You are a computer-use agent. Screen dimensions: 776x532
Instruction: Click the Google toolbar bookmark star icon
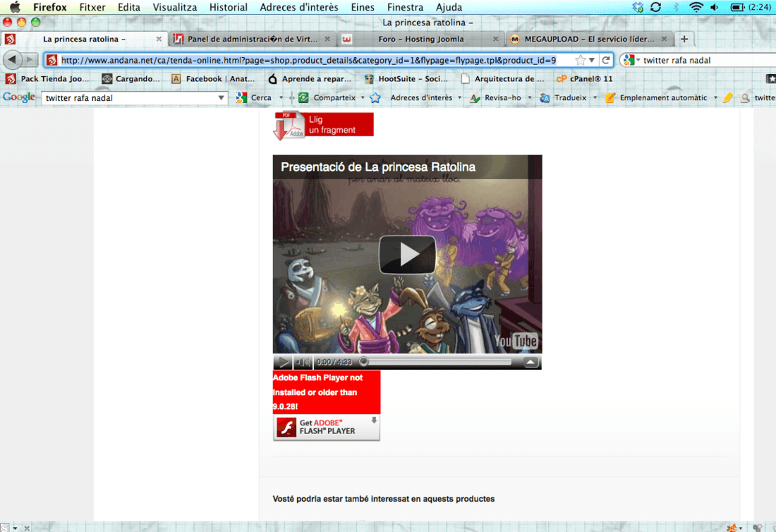tap(375, 97)
